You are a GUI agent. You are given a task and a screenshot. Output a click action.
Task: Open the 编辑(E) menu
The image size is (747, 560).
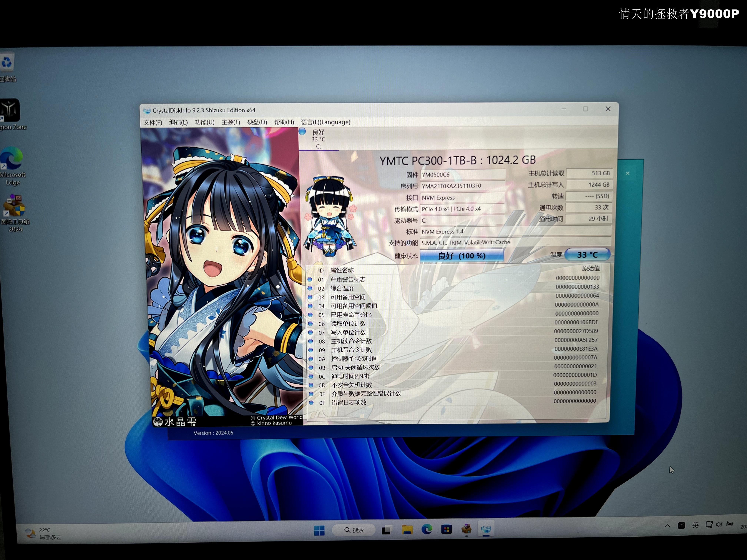coord(178,122)
